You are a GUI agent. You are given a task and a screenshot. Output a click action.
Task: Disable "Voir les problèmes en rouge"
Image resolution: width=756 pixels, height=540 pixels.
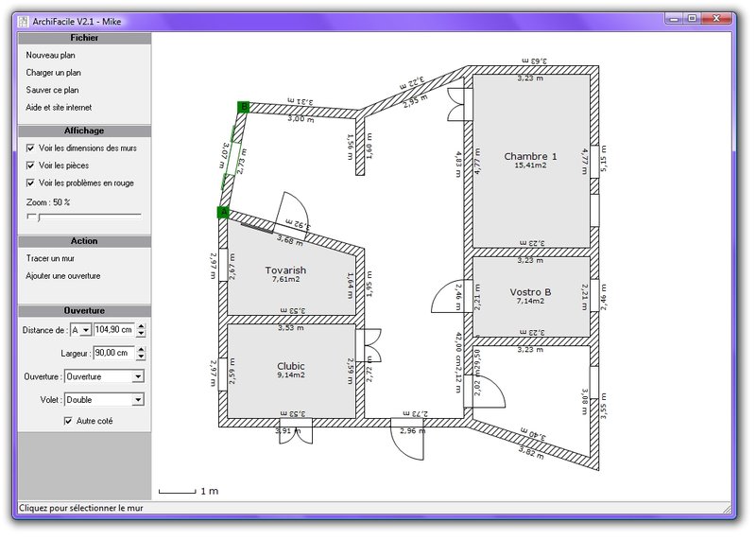point(31,183)
